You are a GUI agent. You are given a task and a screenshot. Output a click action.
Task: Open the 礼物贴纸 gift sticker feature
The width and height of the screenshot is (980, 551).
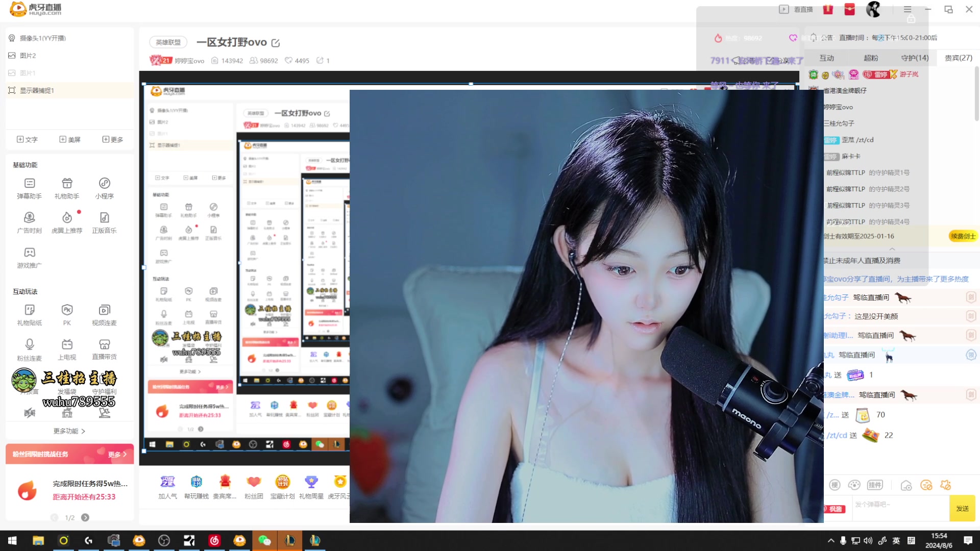[29, 315]
